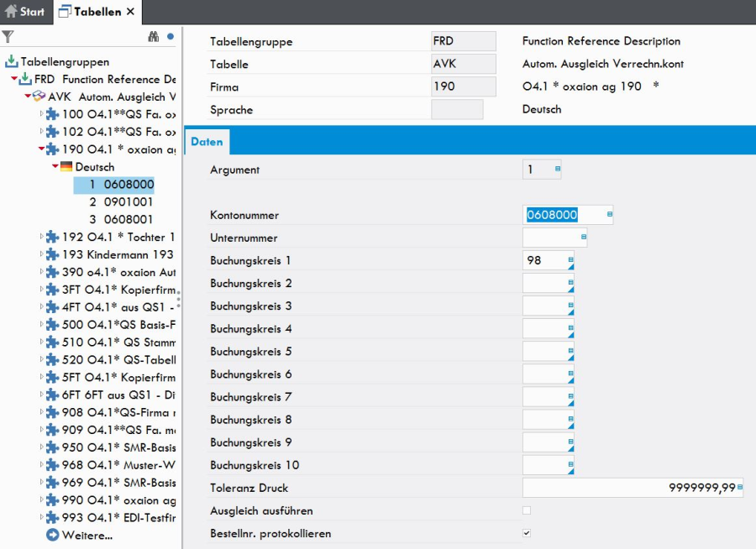This screenshot has height=549, width=756.
Task: Click the Sprache field
Action: pos(457,109)
